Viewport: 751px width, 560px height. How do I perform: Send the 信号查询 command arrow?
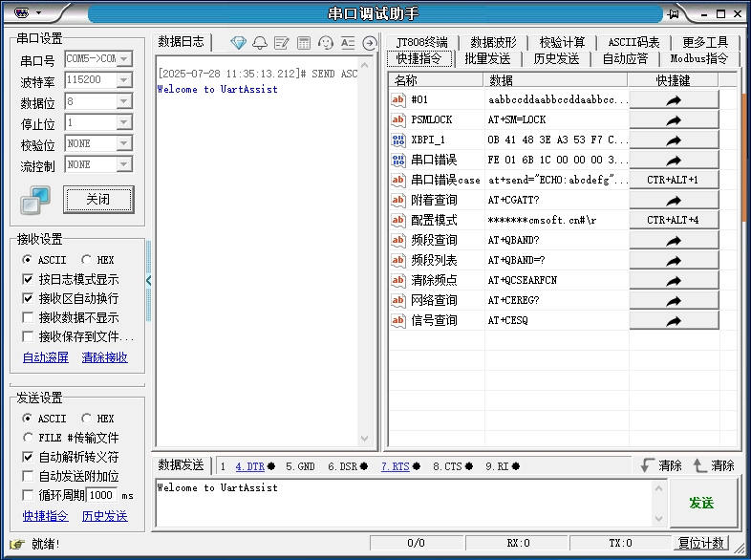[x=674, y=320]
